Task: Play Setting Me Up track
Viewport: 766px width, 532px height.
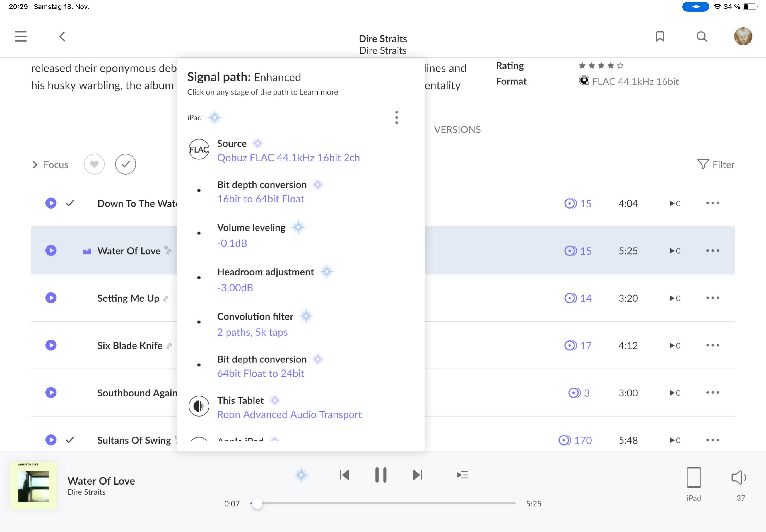Action: click(x=51, y=298)
